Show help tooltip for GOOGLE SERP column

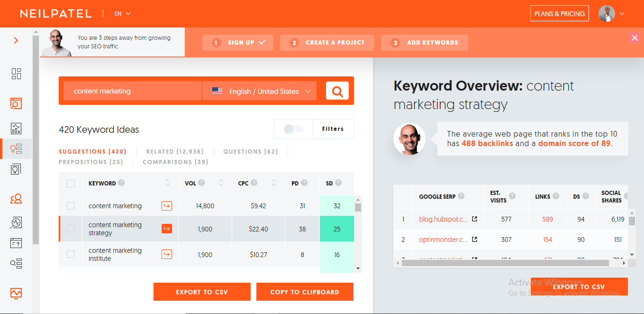point(462,196)
